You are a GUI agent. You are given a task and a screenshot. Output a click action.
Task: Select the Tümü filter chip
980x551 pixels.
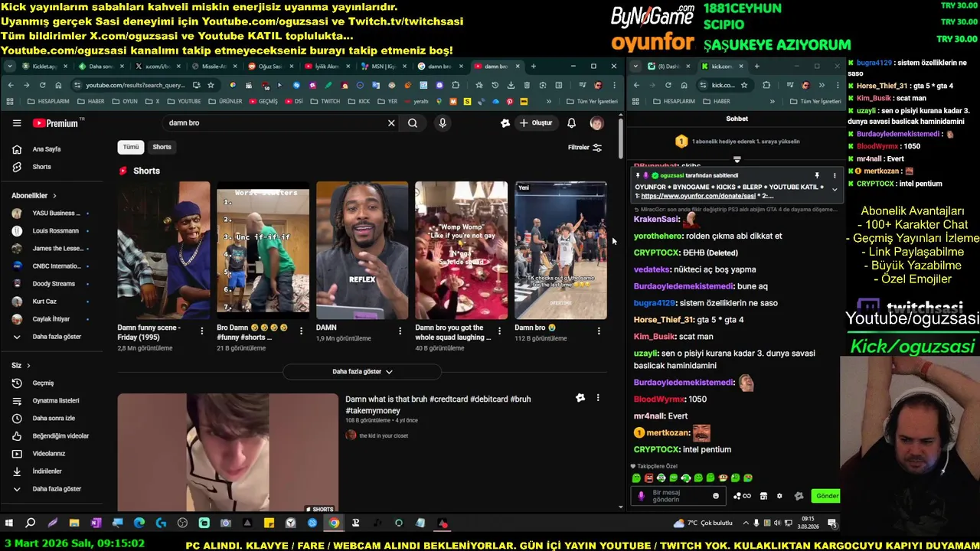click(131, 147)
